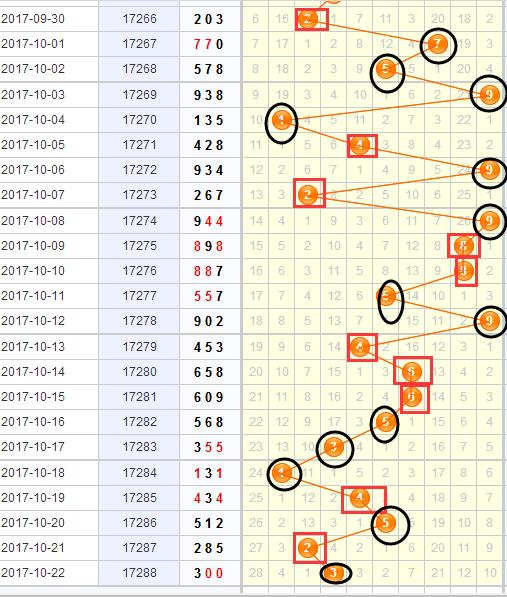Click draw result 355
507x597 pixels.
click(208, 447)
